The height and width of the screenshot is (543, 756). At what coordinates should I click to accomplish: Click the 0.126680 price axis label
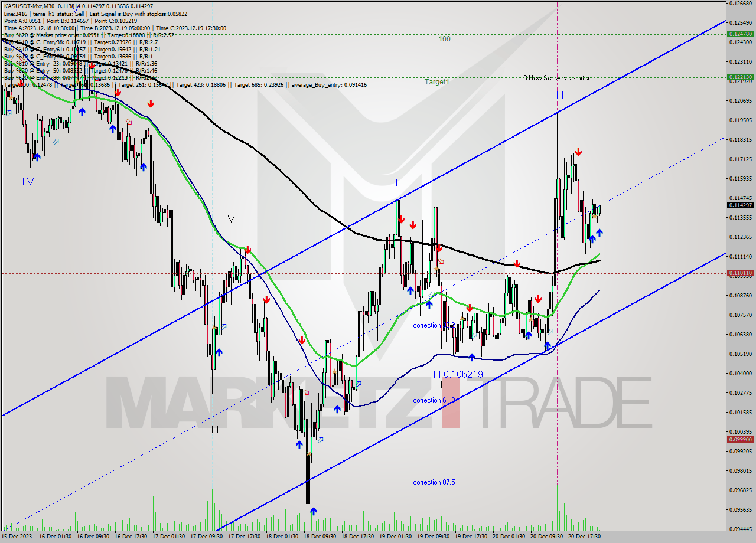coord(741,4)
